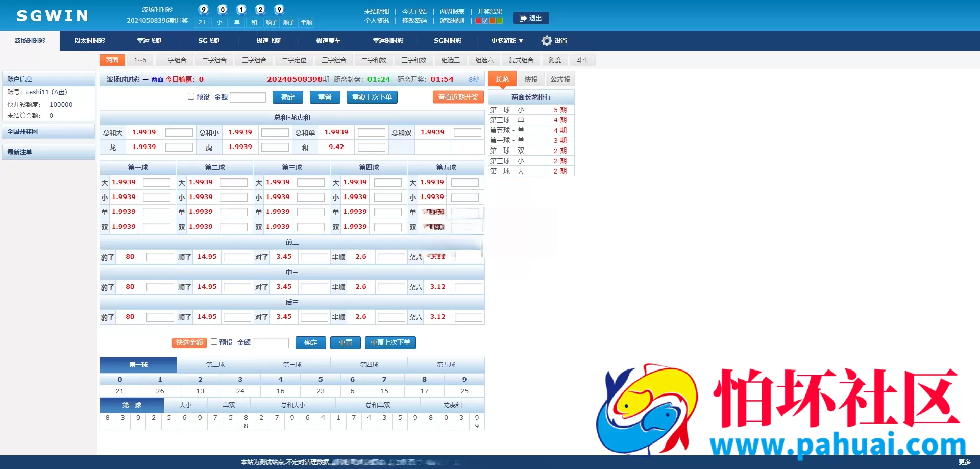This screenshot has width=980, height=469.
Task: Select the red theme color swatch
Action: pos(478,21)
